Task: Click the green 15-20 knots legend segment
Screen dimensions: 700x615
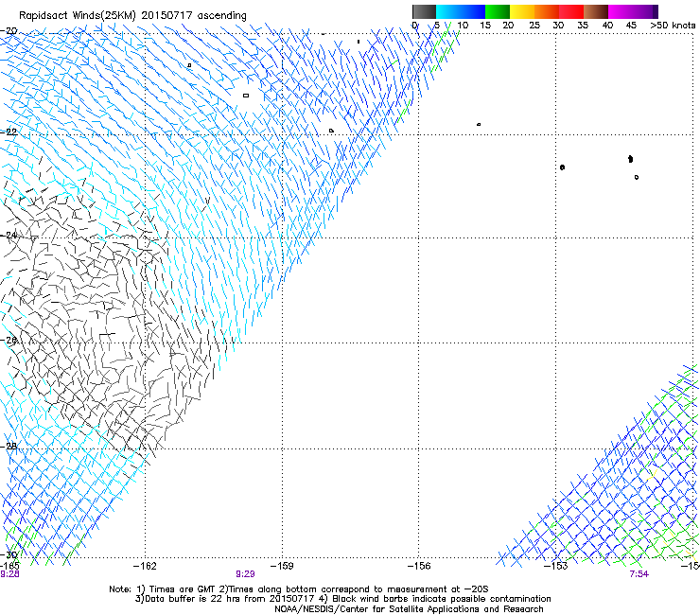Action: point(498,11)
